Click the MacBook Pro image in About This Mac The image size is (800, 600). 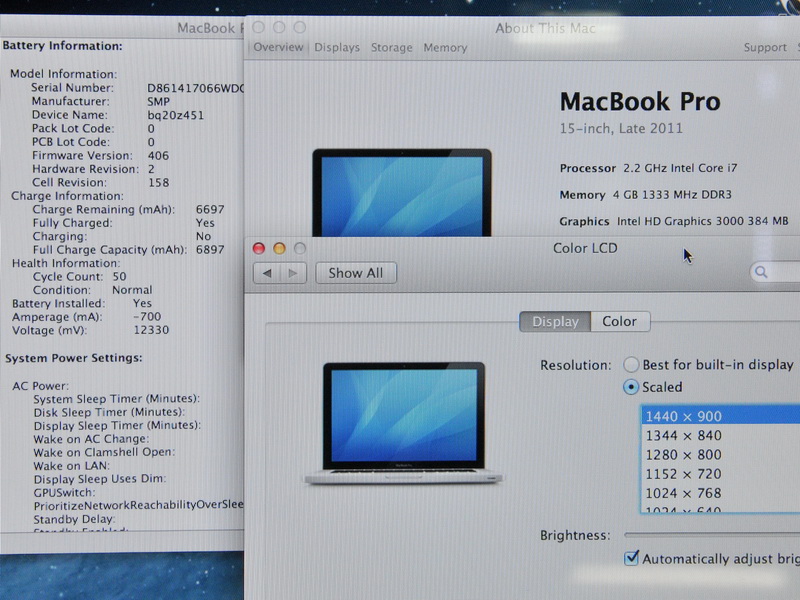402,193
